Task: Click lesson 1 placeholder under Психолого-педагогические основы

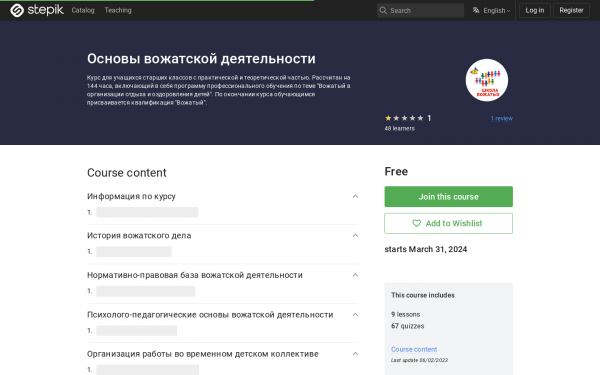Action: [137, 331]
